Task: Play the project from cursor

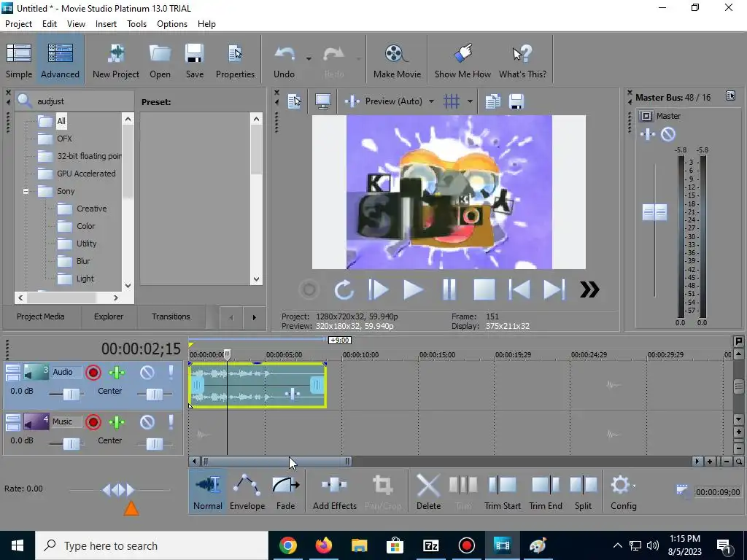Action: click(413, 289)
